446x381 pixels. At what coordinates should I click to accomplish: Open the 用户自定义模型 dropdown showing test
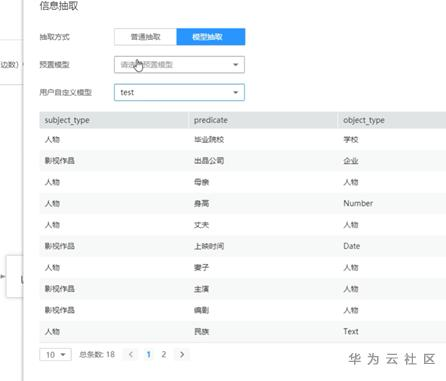pyautogui.click(x=179, y=92)
